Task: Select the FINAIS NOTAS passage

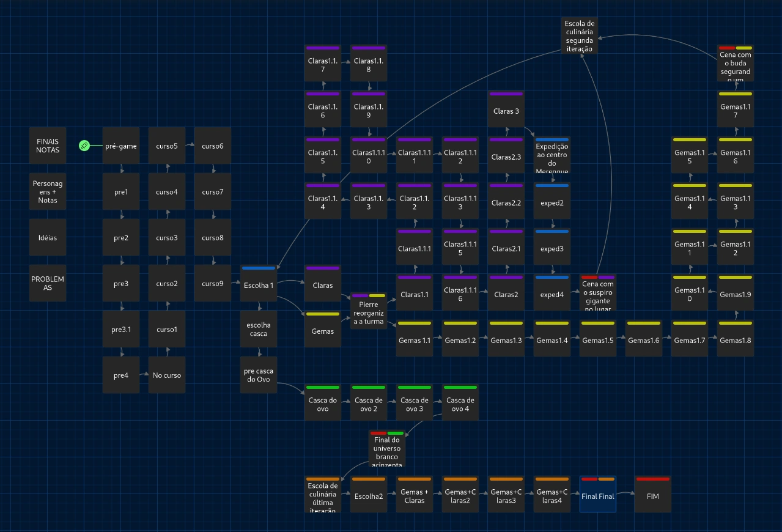Action: pos(48,146)
